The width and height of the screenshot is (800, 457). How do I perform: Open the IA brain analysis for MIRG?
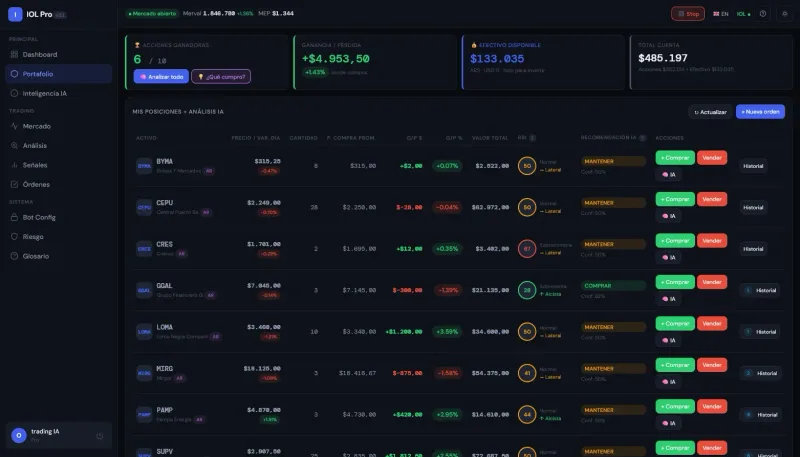pos(668,382)
